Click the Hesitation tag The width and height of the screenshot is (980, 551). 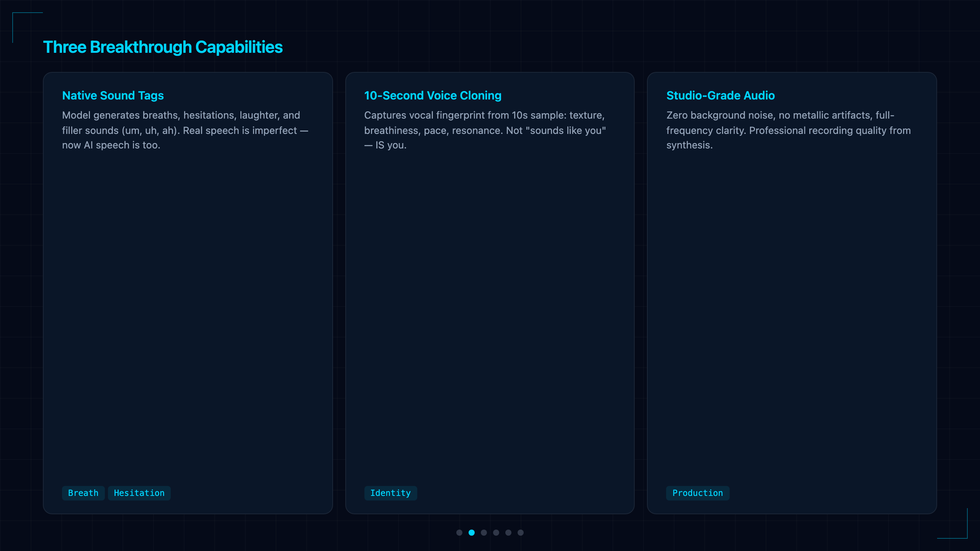click(139, 493)
